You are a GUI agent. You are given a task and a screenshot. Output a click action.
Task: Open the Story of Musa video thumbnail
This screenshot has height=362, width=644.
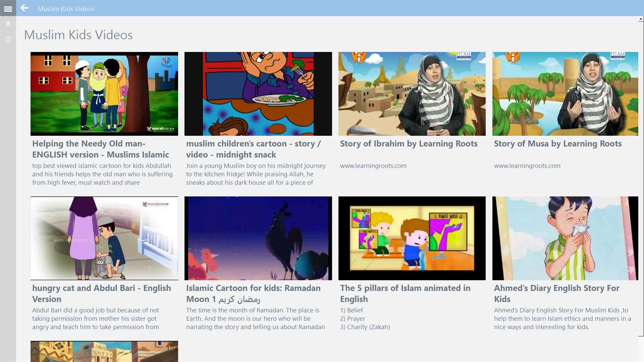565,94
